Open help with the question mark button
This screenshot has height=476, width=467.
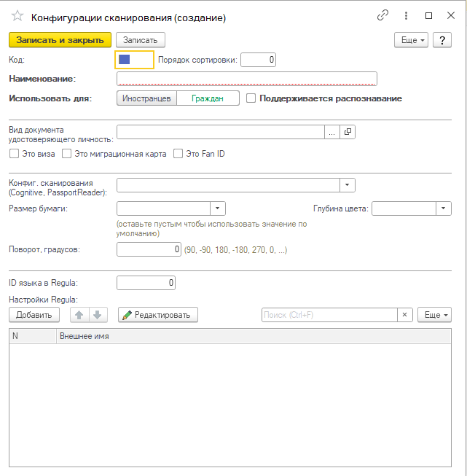pos(442,40)
